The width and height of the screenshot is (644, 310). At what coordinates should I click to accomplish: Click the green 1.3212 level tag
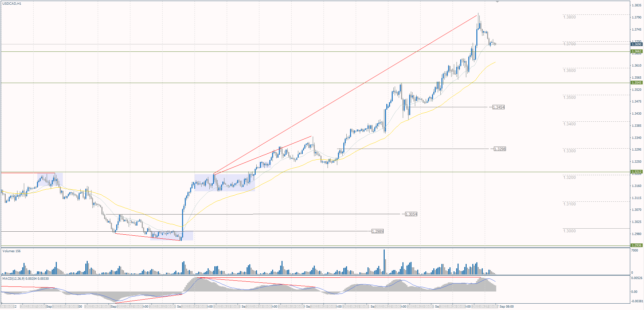coord(637,172)
